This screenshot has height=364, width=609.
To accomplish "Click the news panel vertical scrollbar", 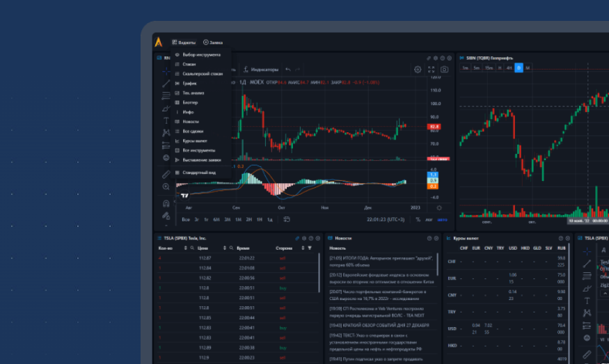I will click(437, 264).
